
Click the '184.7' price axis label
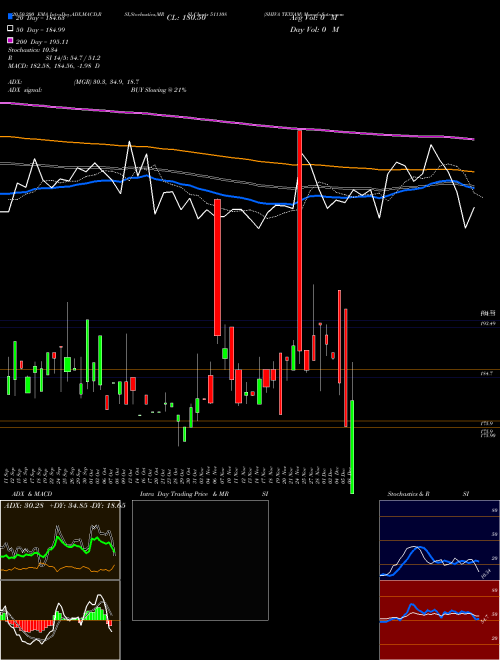tap(488, 373)
